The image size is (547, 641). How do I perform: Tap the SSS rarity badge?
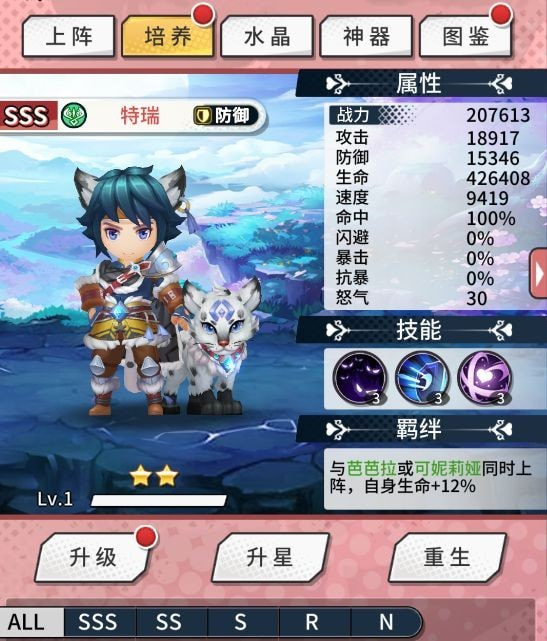tap(26, 116)
